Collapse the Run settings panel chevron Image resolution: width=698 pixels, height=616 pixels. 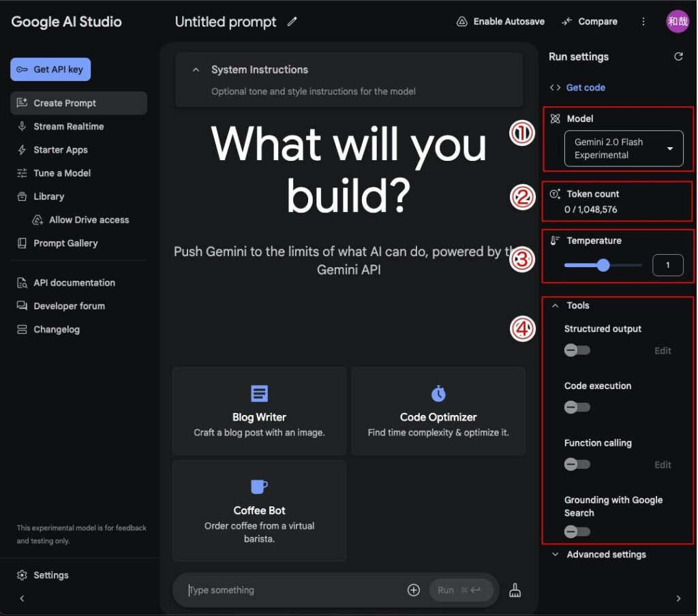click(678, 599)
